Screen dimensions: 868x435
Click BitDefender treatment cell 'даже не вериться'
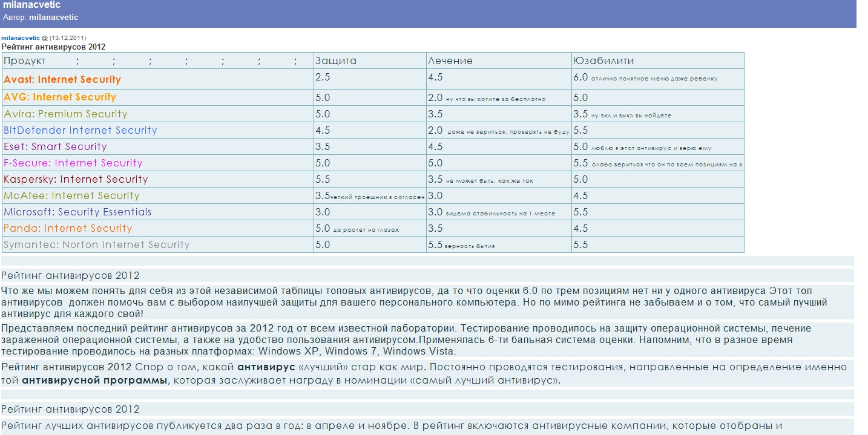tap(499, 130)
